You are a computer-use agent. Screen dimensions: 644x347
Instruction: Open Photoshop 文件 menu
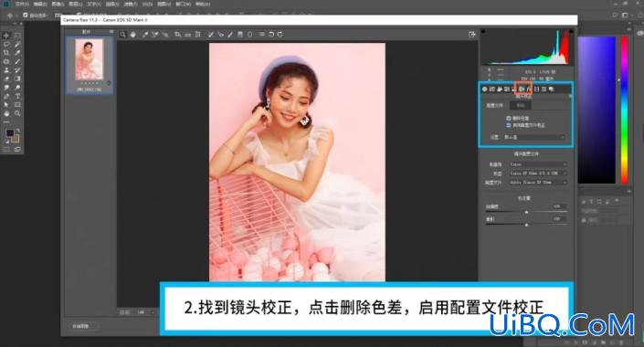click(x=22, y=4)
